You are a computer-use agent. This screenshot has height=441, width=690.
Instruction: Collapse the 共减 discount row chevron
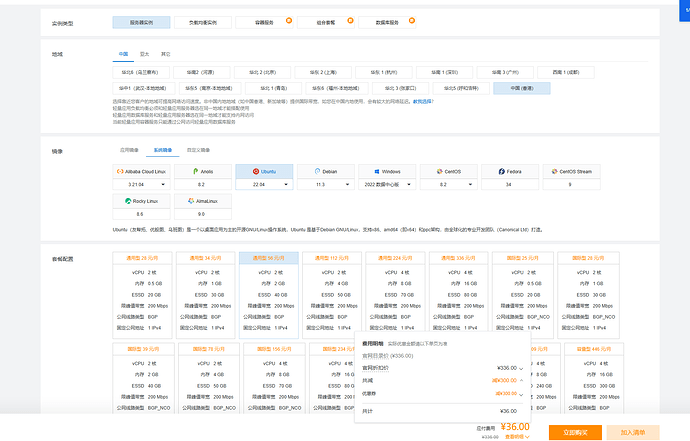point(521,380)
